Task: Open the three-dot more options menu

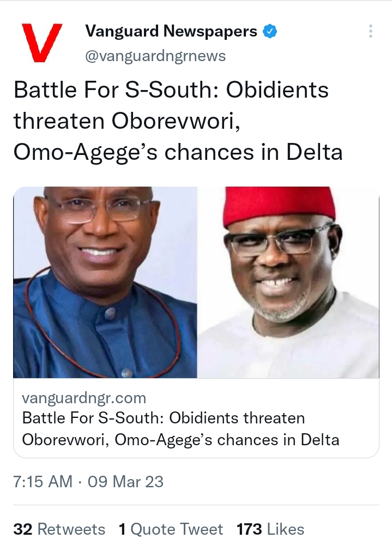Action: (x=370, y=31)
